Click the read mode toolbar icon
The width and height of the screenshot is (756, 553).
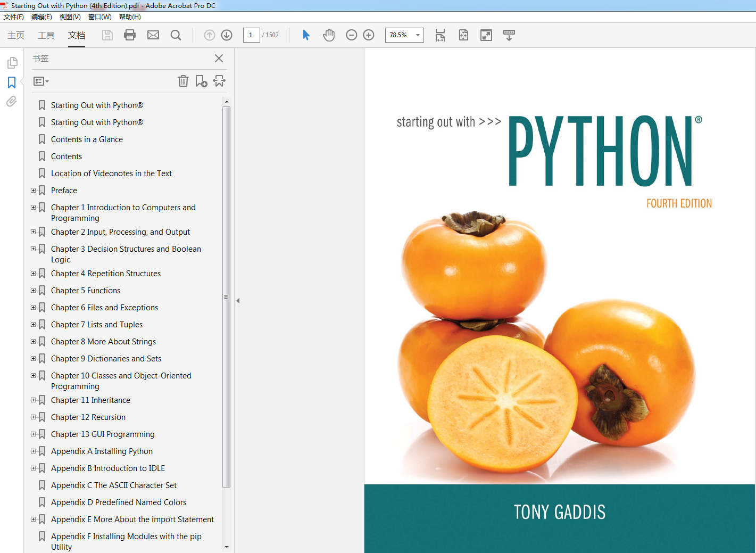pyautogui.click(x=509, y=35)
